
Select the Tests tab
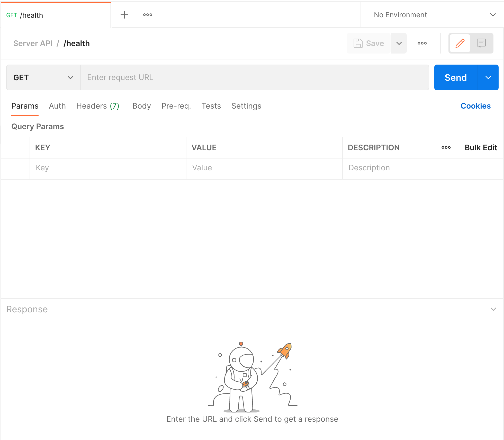coord(211,106)
